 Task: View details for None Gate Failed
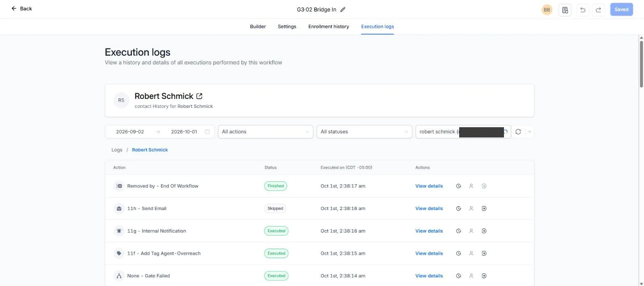pyautogui.click(x=429, y=276)
